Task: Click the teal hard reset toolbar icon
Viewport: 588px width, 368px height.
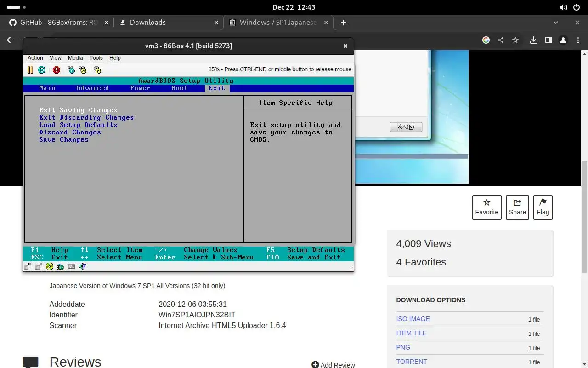Action: 42,70
